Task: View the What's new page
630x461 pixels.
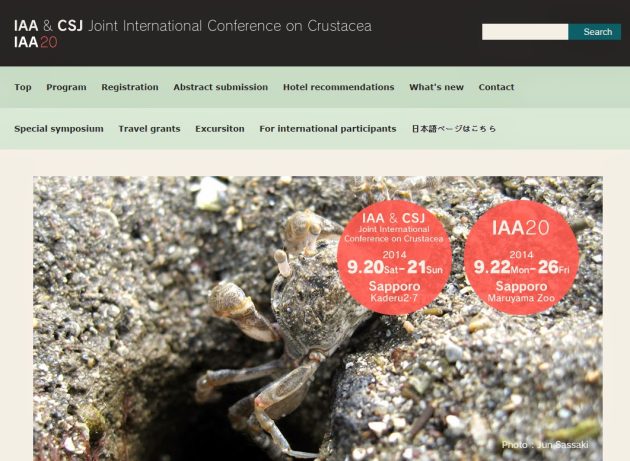Action: [436, 87]
